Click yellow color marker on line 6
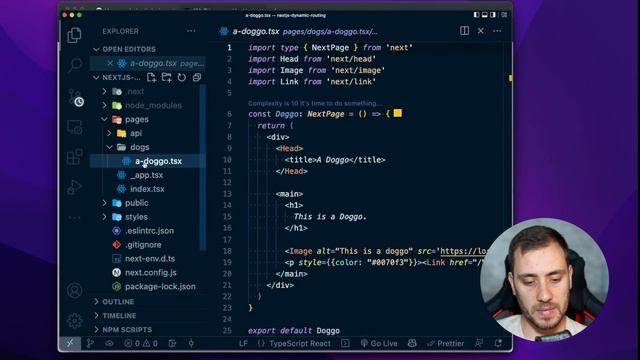The width and height of the screenshot is (640, 360). point(398,113)
